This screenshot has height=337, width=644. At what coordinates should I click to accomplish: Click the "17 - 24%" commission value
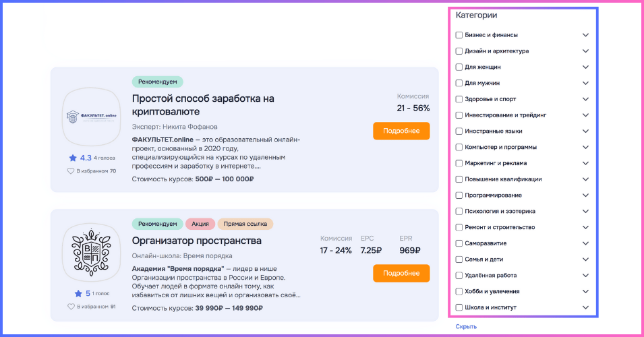(336, 250)
